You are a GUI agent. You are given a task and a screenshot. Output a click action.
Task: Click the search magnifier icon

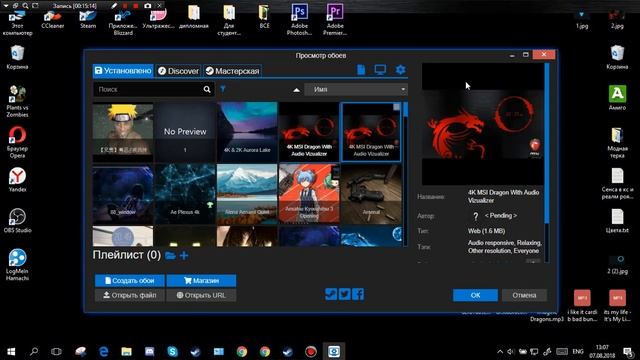coord(207,89)
